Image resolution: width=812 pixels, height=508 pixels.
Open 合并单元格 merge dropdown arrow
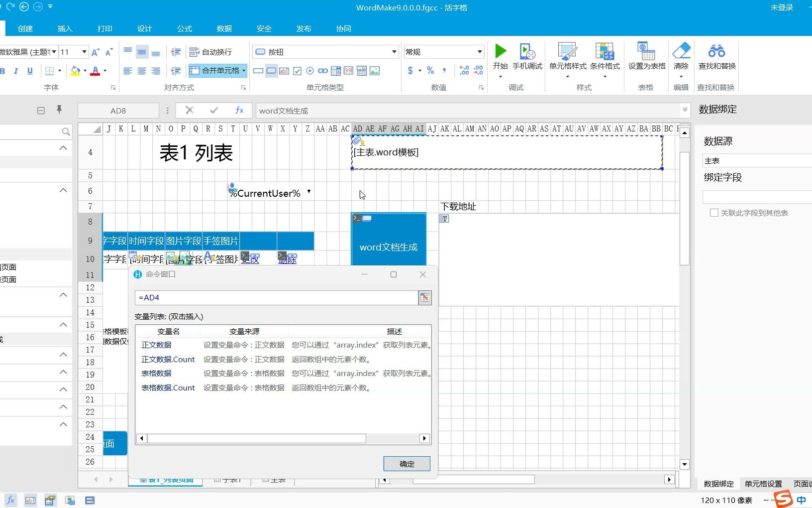[x=244, y=71]
